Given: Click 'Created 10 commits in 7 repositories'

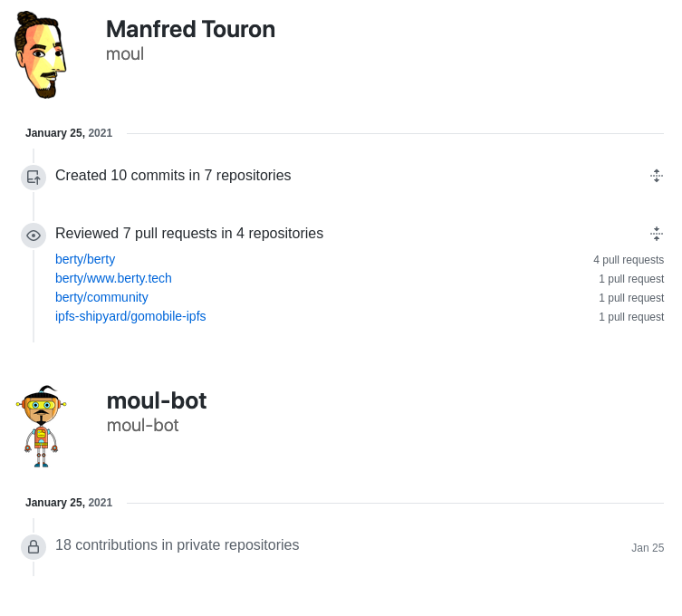Looking at the screenshot, I should (x=173, y=176).
